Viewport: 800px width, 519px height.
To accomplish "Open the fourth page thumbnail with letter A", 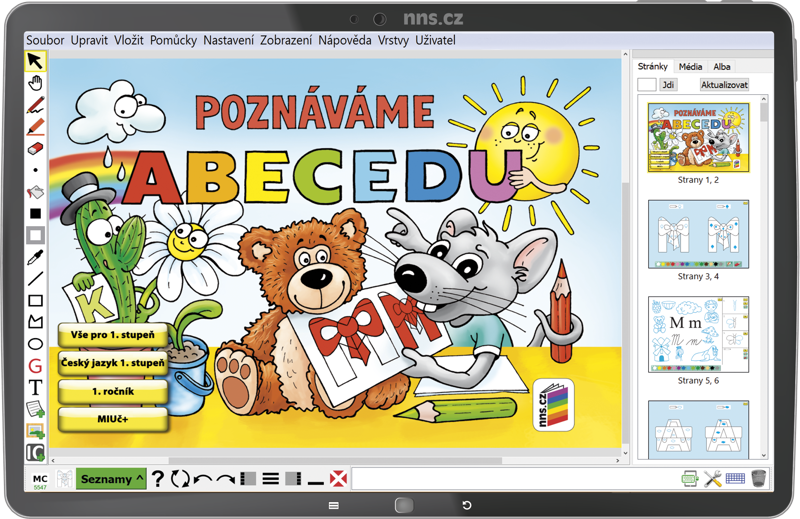I will [698, 430].
